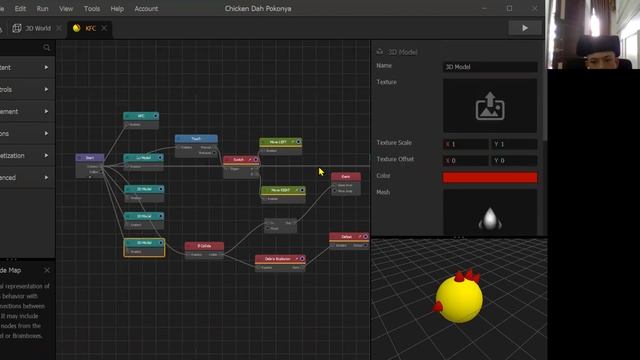Screen dimensions: 640x360
Task: Toggle the circle button on Switch node
Action: pos(256,160)
